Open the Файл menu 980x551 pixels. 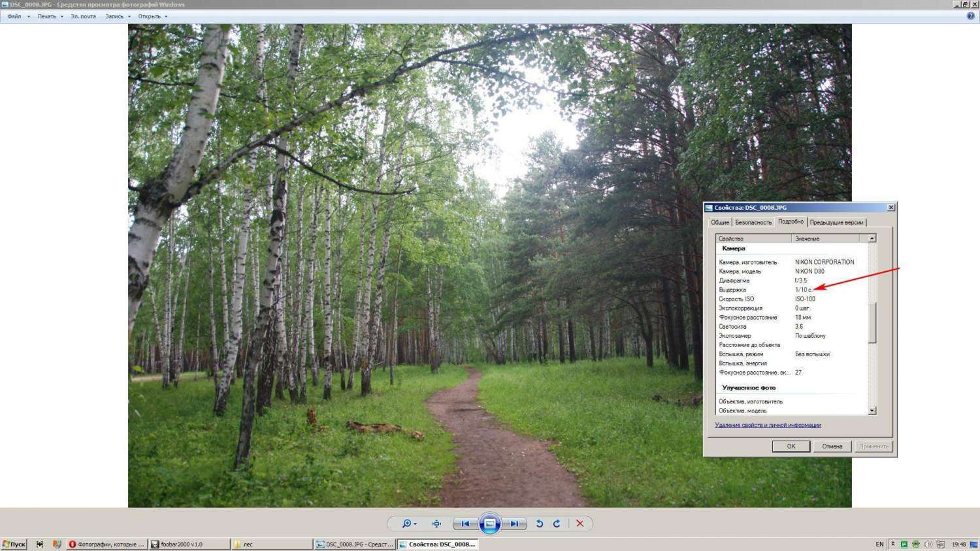pos(18,16)
